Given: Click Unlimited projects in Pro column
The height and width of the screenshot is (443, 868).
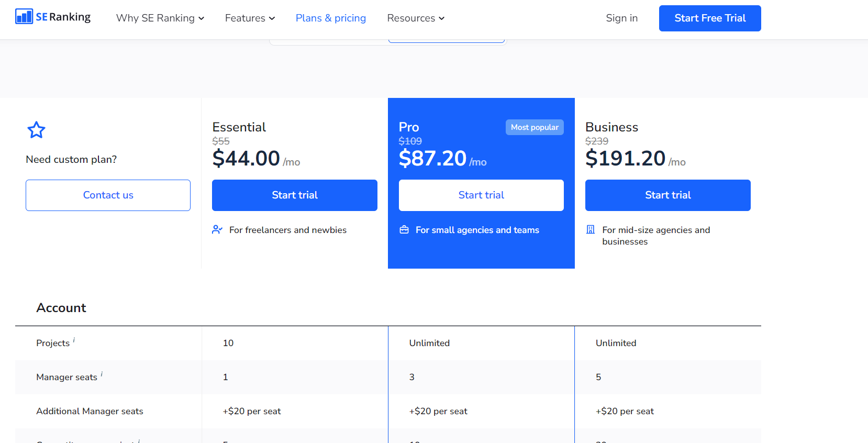Looking at the screenshot, I should 429,343.
